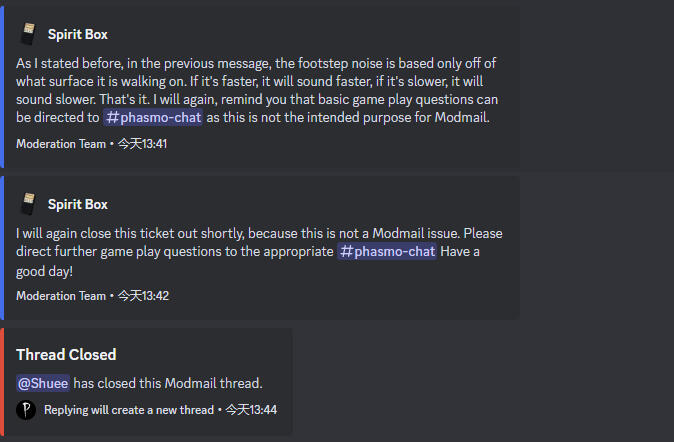This screenshot has height=442, width=674.
Task: Click the round P icon in Thread Closed footer
Action: click(x=26, y=410)
